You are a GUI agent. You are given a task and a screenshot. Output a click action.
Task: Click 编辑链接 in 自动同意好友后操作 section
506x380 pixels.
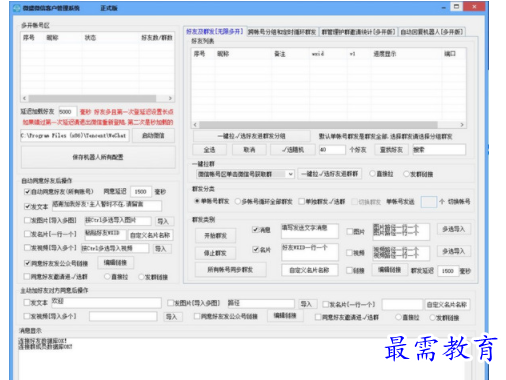115,263
